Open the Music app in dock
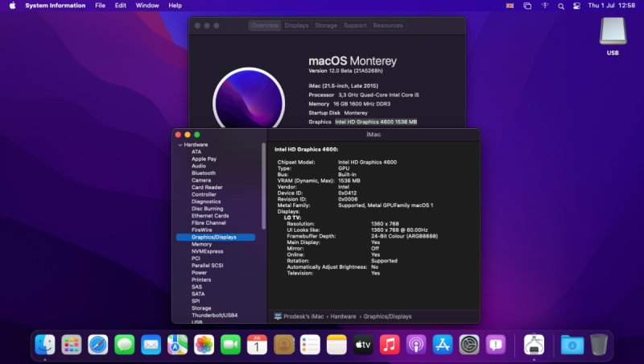 click(389, 345)
